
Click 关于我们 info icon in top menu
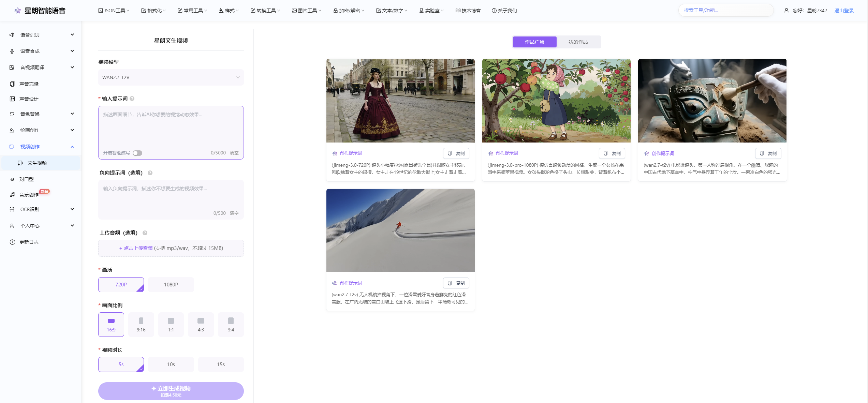point(494,11)
